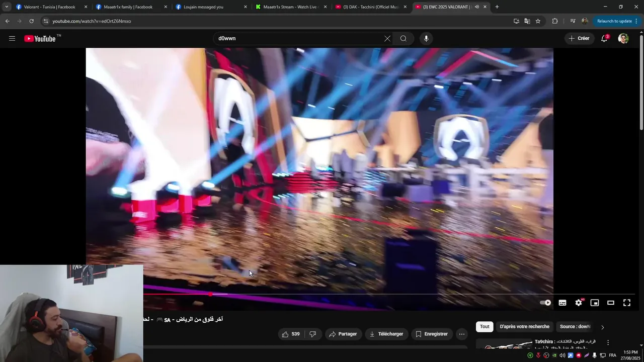Dislike the video
Image resolution: width=644 pixels, height=362 pixels.
pos(312,334)
